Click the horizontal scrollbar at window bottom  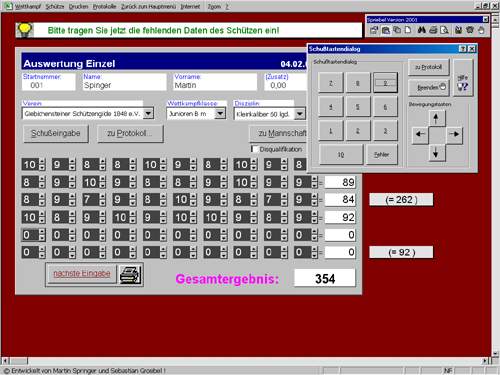[245, 361]
